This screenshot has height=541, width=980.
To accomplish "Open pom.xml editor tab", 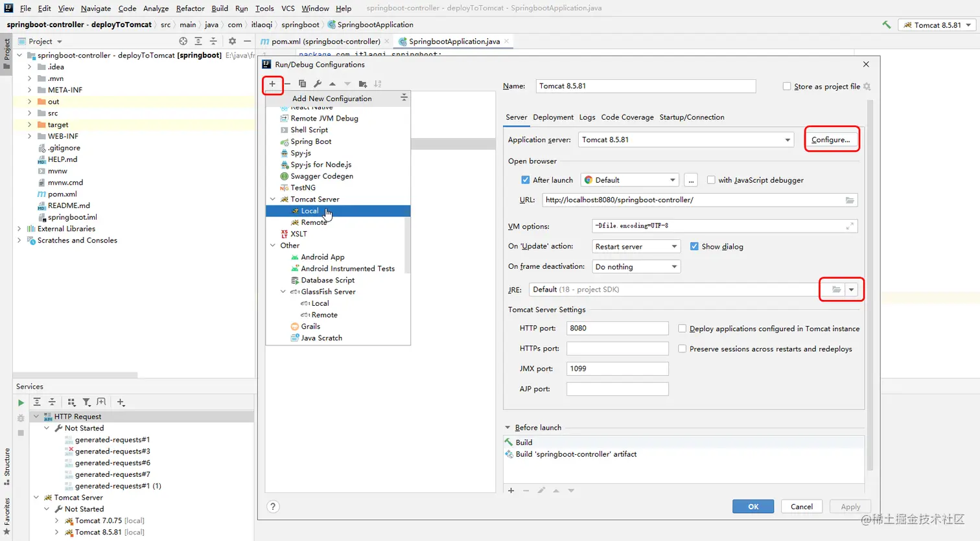I will pos(325,41).
